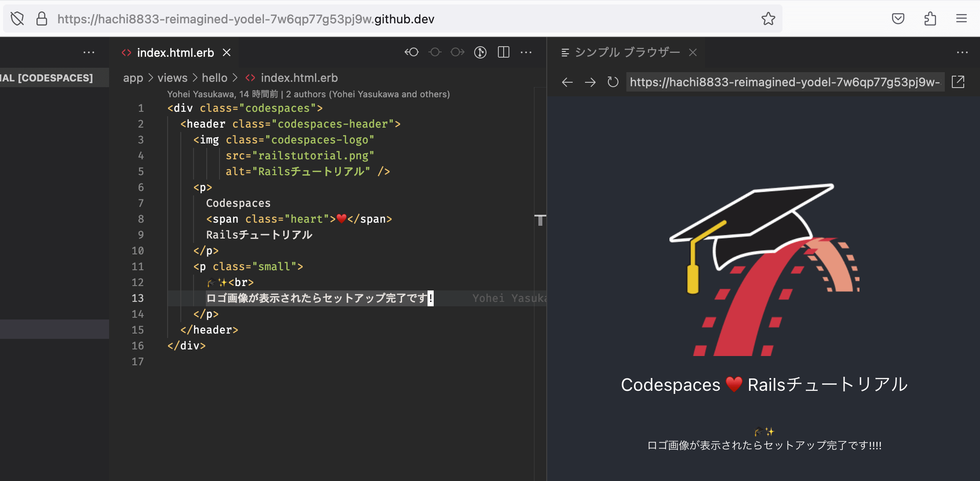This screenshot has height=481, width=980.
Task: Bookmark this page with the star icon
Action: [768, 19]
